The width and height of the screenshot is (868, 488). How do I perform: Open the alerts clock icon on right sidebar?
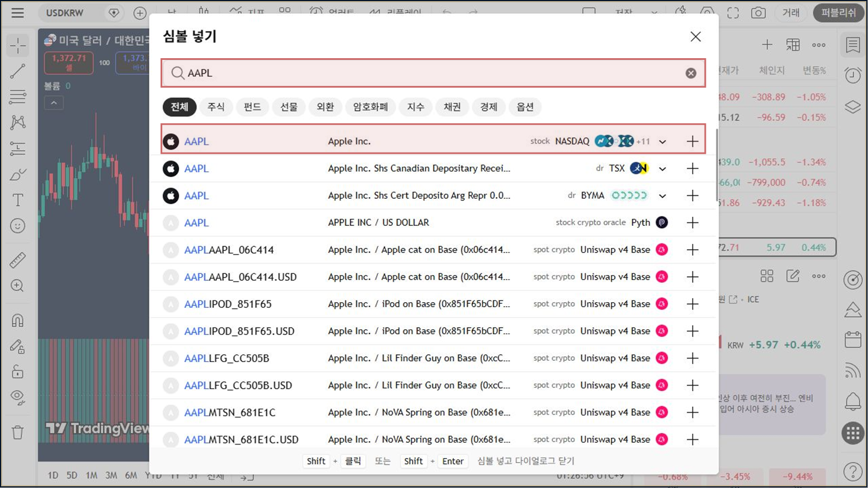coord(853,75)
